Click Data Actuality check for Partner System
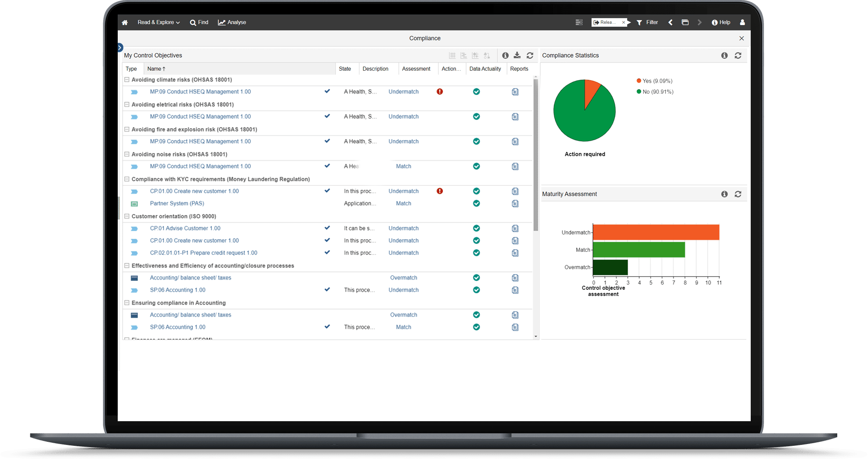This screenshot has width=868, height=459. click(476, 204)
